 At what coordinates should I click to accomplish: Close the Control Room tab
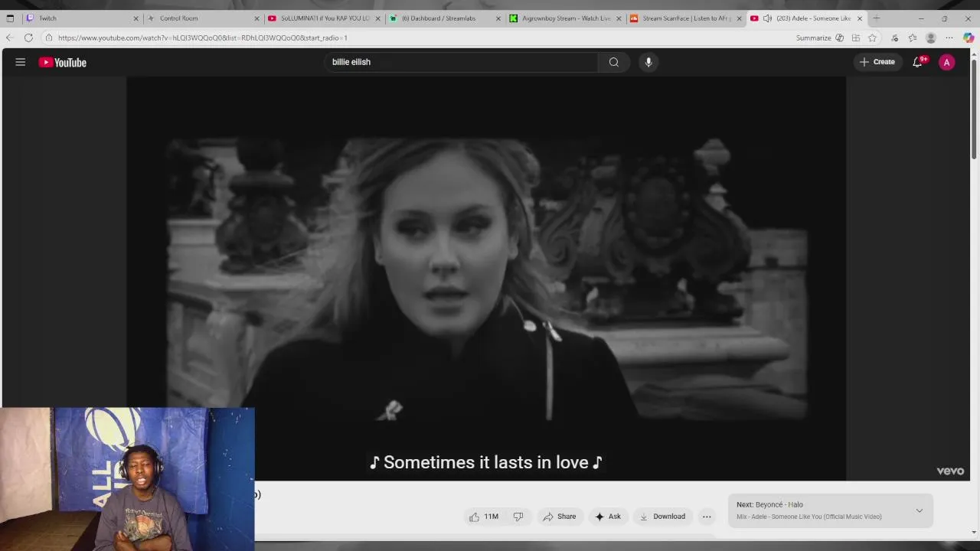tap(256, 18)
